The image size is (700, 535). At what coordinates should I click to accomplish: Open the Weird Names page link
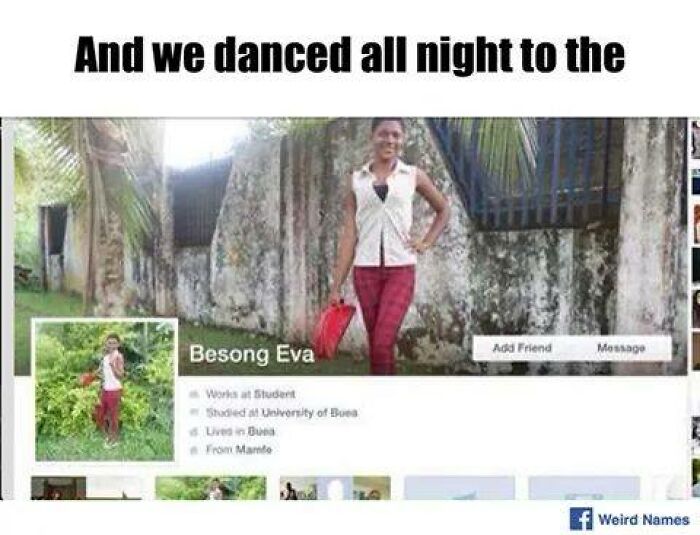click(x=643, y=520)
